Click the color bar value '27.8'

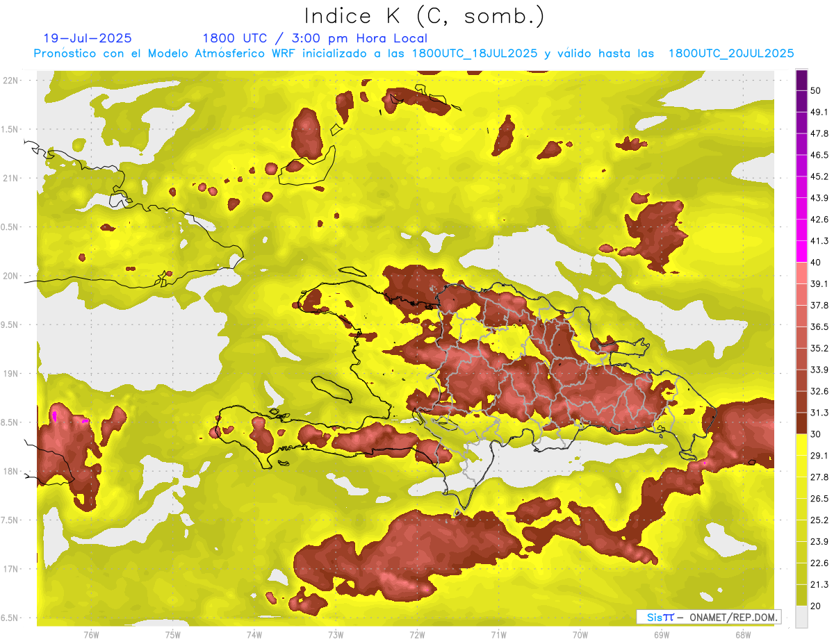coord(819,477)
